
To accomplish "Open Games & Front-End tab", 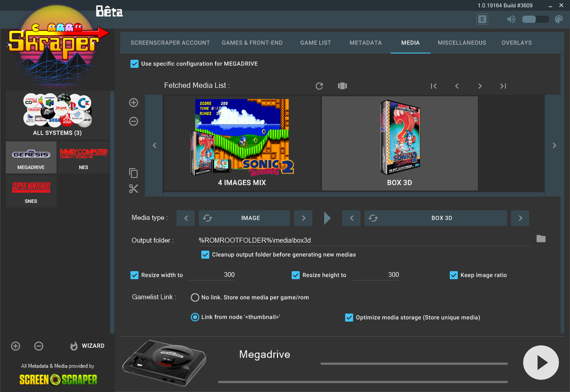I will click(x=252, y=43).
